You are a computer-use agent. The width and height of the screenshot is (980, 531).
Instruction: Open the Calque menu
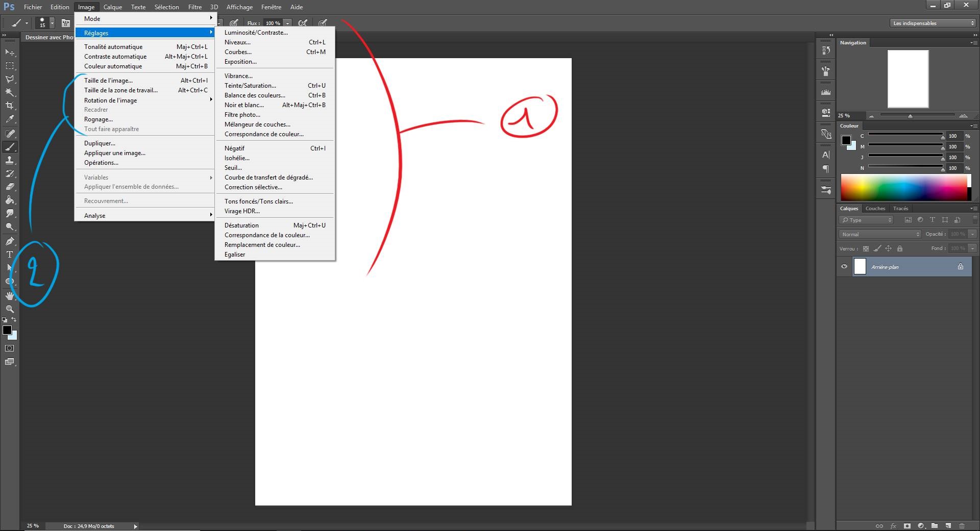[112, 7]
